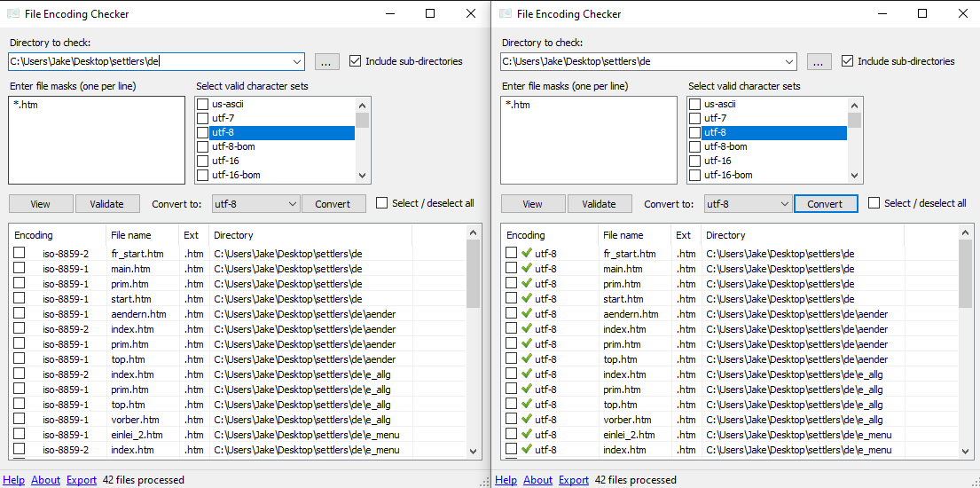Check the utf-7 character set in right window
980x488 pixels.
coord(694,118)
